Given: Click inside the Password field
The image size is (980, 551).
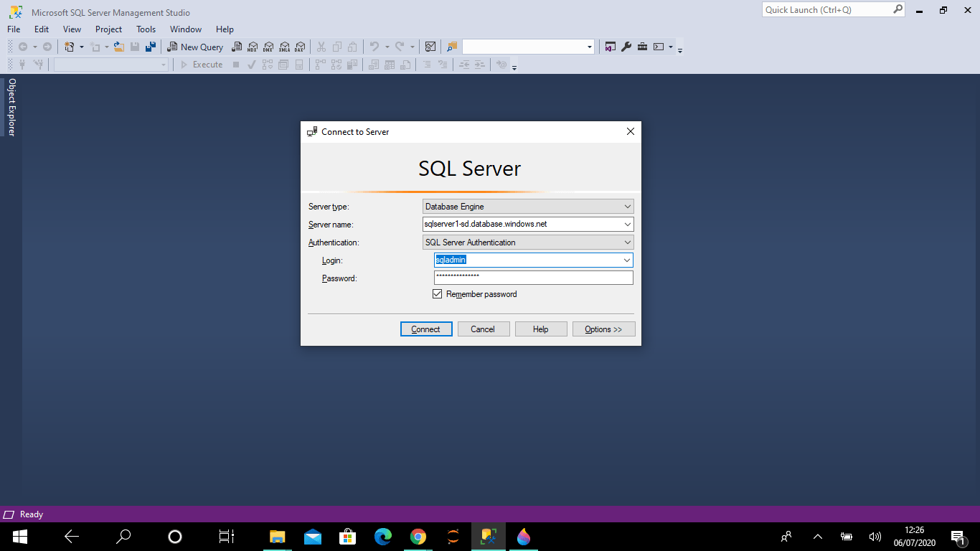Looking at the screenshot, I should pyautogui.click(x=534, y=278).
